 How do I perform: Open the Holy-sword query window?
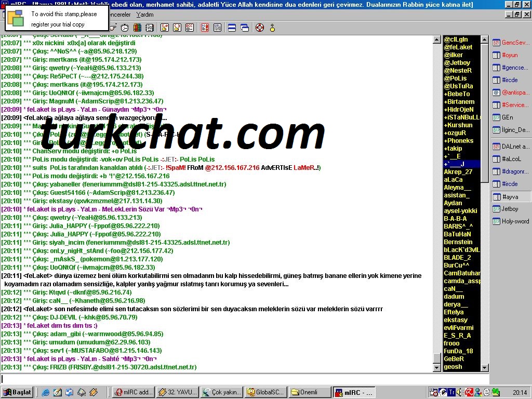pyautogui.click(x=511, y=221)
